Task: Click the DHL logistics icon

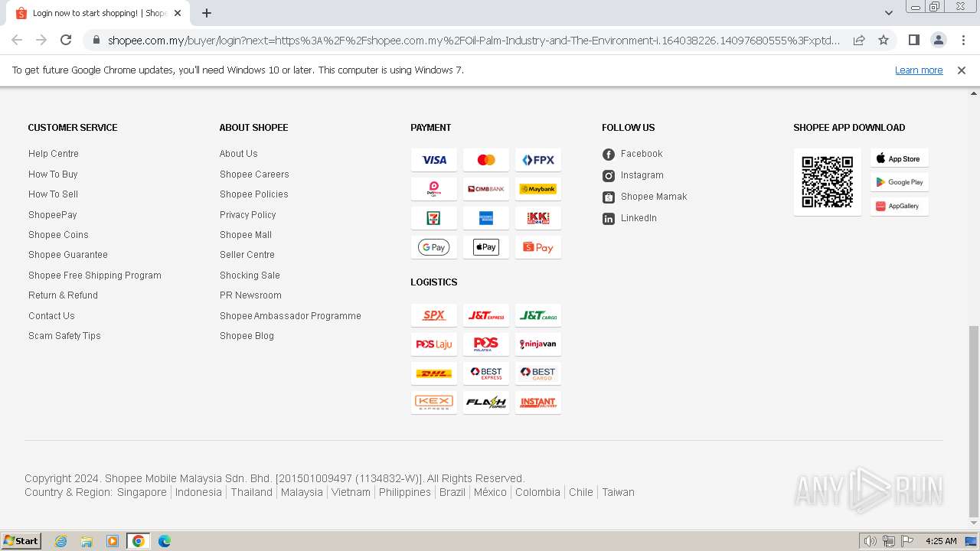Action: [434, 373]
